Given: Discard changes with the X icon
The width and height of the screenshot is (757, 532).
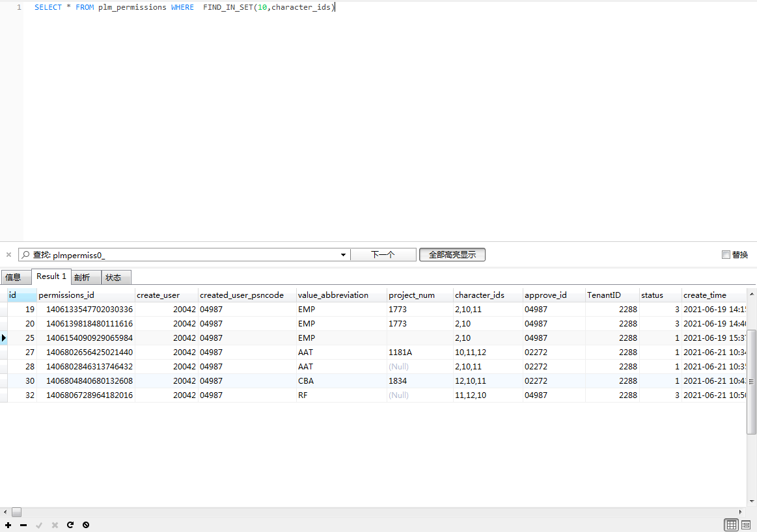Looking at the screenshot, I should tap(55, 525).
